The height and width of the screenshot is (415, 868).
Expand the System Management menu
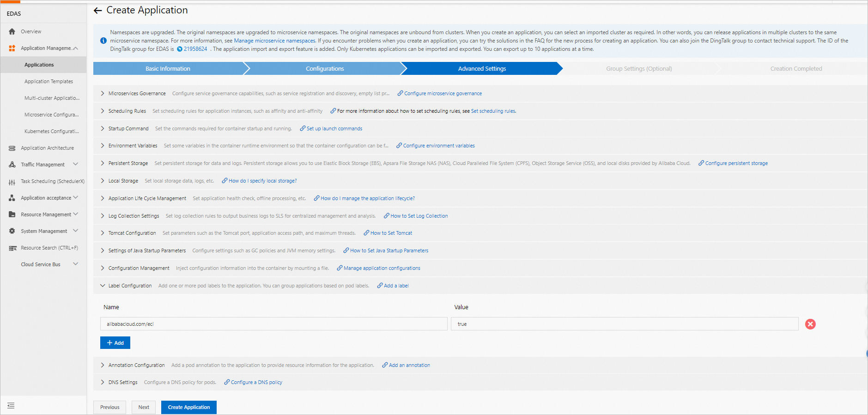(x=76, y=231)
